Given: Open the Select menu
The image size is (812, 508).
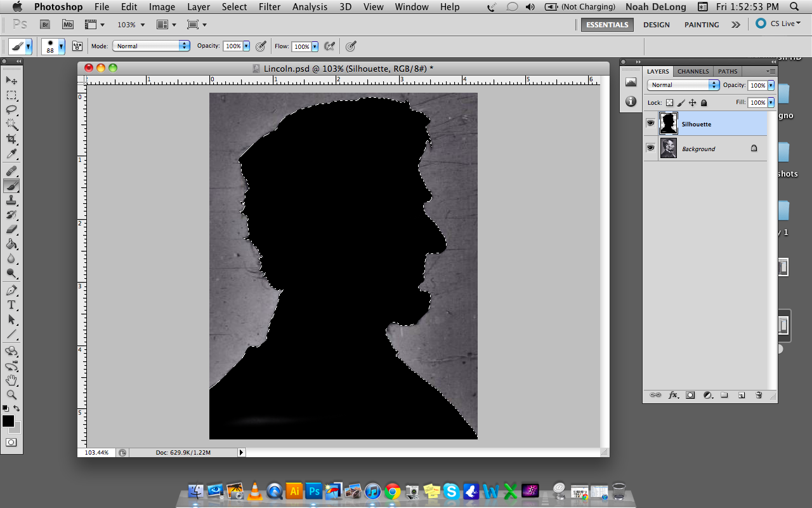Looking at the screenshot, I should click(234, 7).
